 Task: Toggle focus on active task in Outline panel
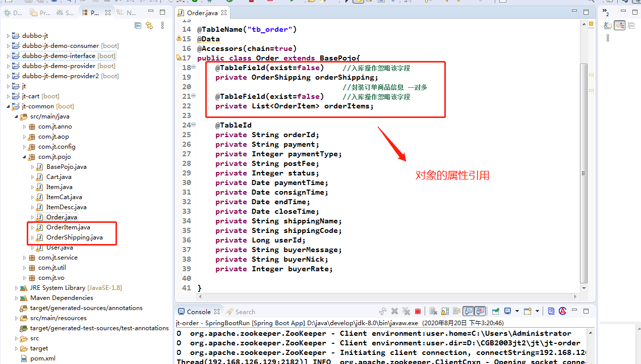pyautogui.click(x=620, y=25)
